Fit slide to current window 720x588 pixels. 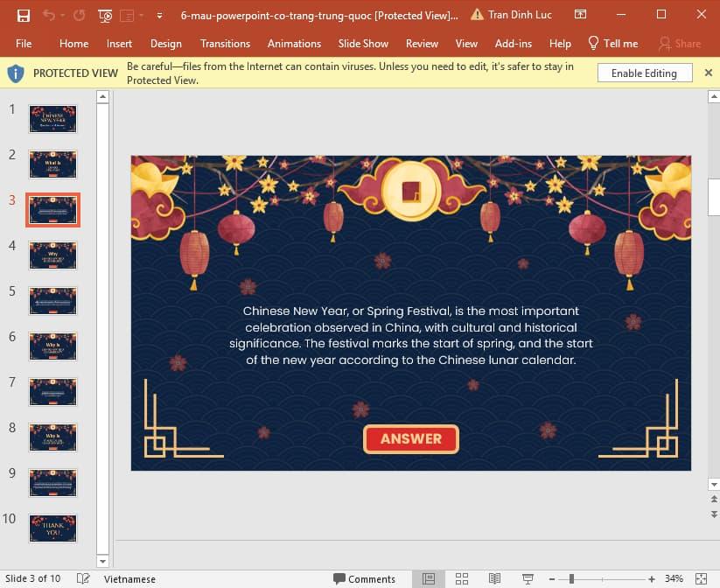[700, 578]
